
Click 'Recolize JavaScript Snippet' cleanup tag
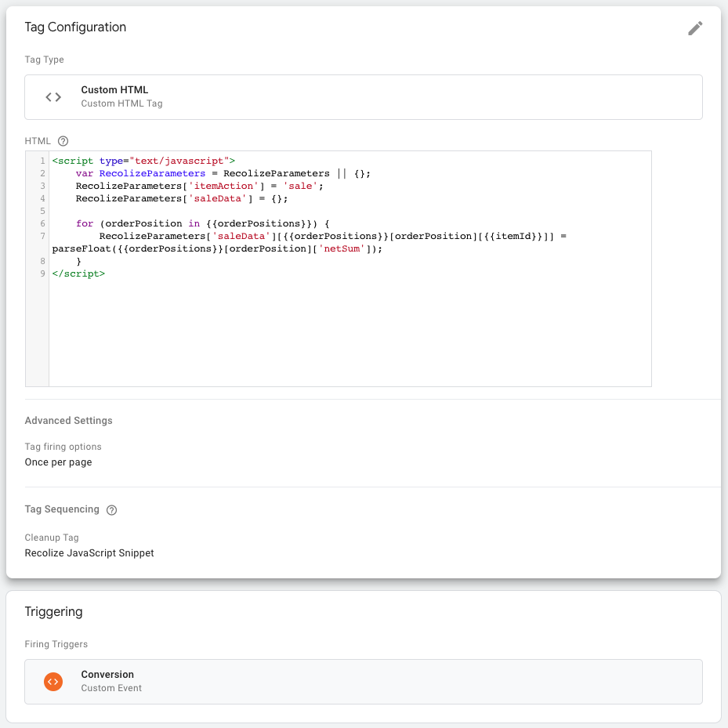pos(89,553)
